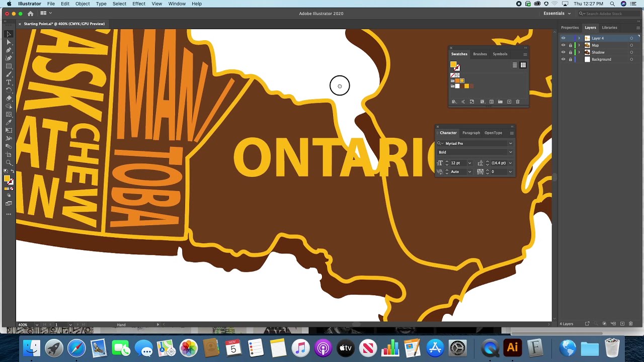Switch to the Properties panel tab
The height and width of the screenshot is (362, 644).
(x=570, y=28)
